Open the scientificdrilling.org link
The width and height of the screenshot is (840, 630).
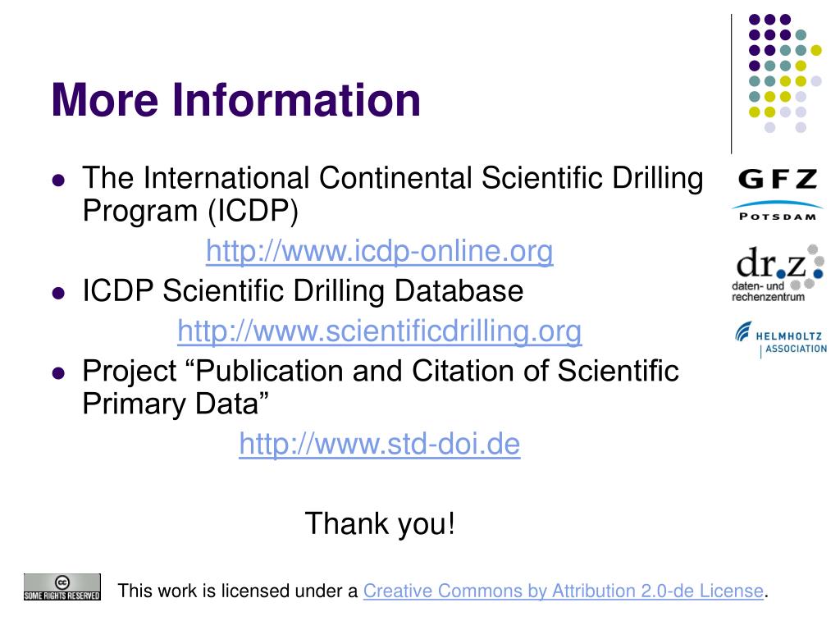click(x=379, y=331)
